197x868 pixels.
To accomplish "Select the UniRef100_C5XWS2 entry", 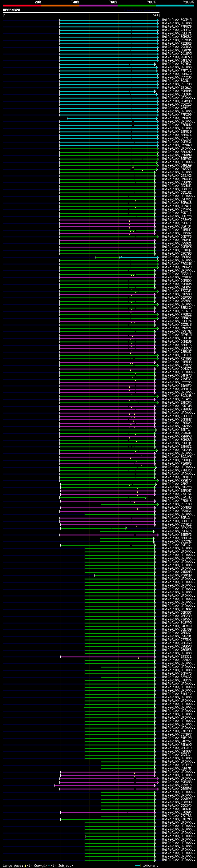I will click(x=177, y=277).
